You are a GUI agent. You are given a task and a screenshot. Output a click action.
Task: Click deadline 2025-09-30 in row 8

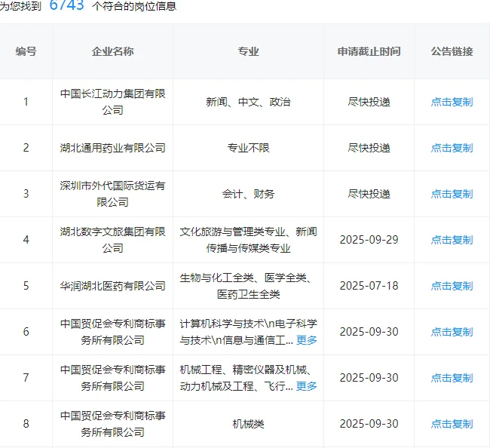[369, 424]
